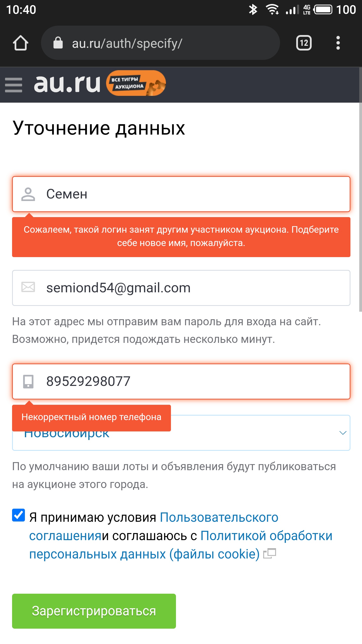Click the email field with semiond54@gmail.com
Viewport: 362px width, 644px height.
click(x=191, y=288)
